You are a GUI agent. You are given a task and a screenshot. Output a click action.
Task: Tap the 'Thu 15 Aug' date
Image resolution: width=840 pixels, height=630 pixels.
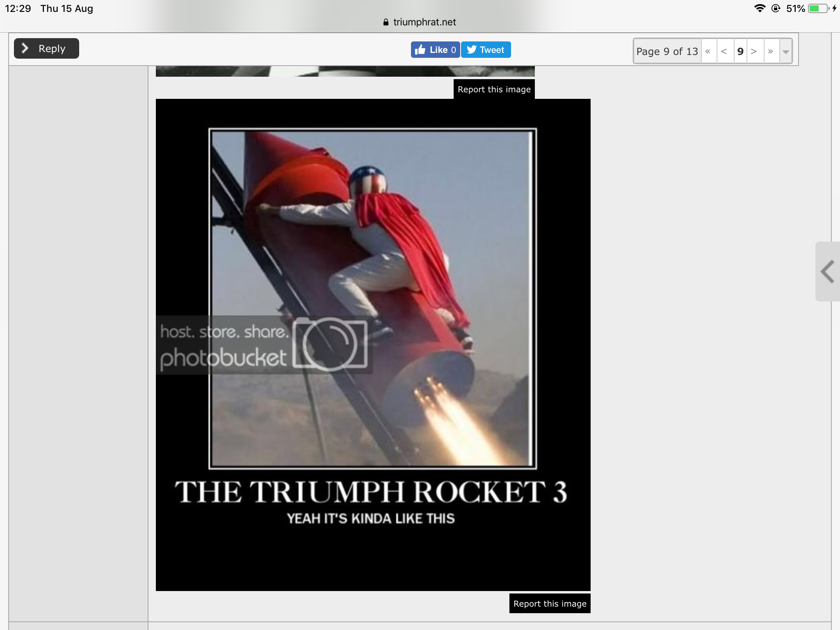point(67,9)
